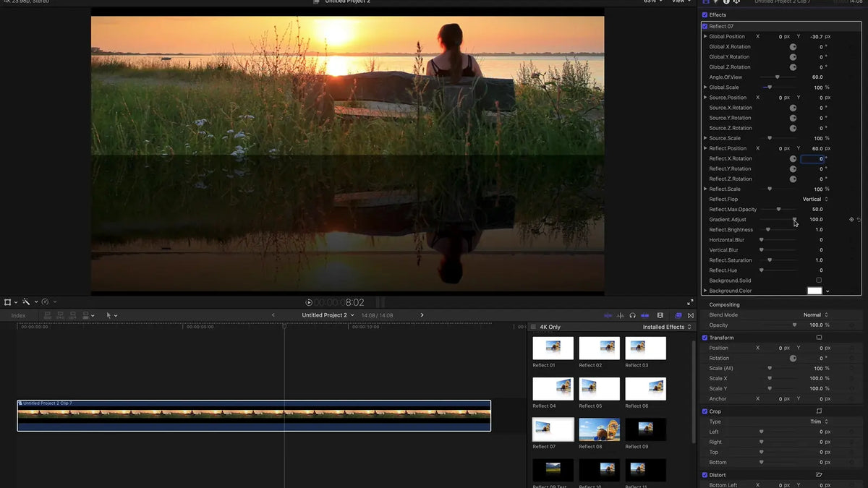
Task: Toggle solo headphones icon
Action: [632, 315]
